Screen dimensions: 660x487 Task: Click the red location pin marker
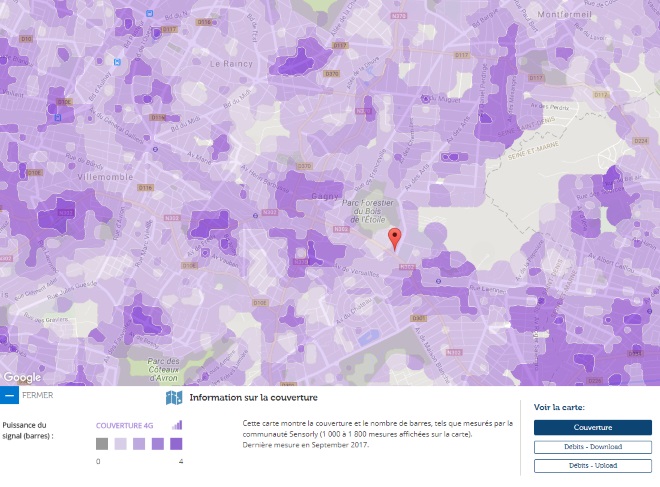tap(394, 239)
